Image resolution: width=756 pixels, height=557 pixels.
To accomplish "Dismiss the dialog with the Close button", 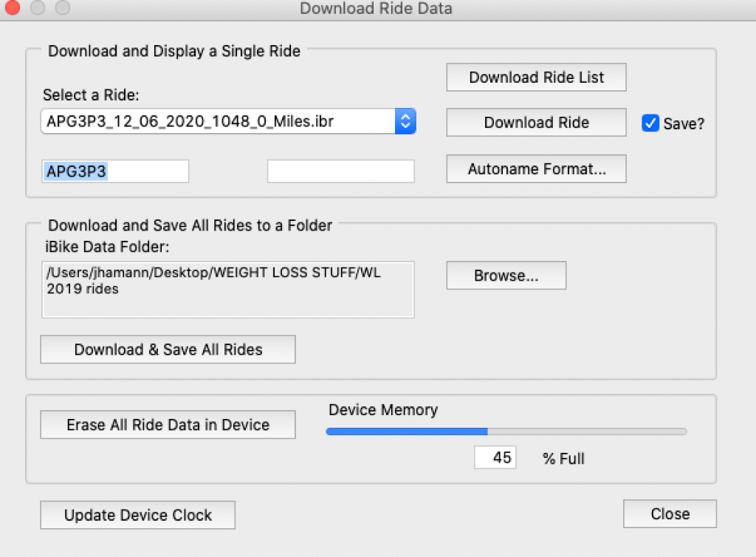I will [670, 514].
